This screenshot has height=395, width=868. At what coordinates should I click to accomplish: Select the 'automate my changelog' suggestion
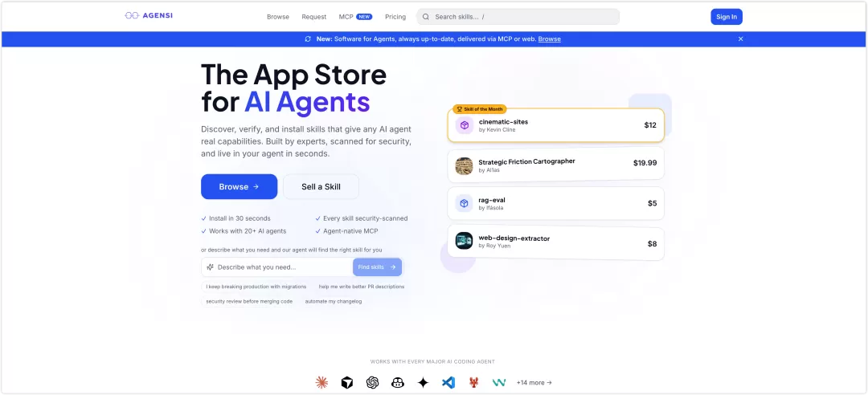click(x=334, y=302)
